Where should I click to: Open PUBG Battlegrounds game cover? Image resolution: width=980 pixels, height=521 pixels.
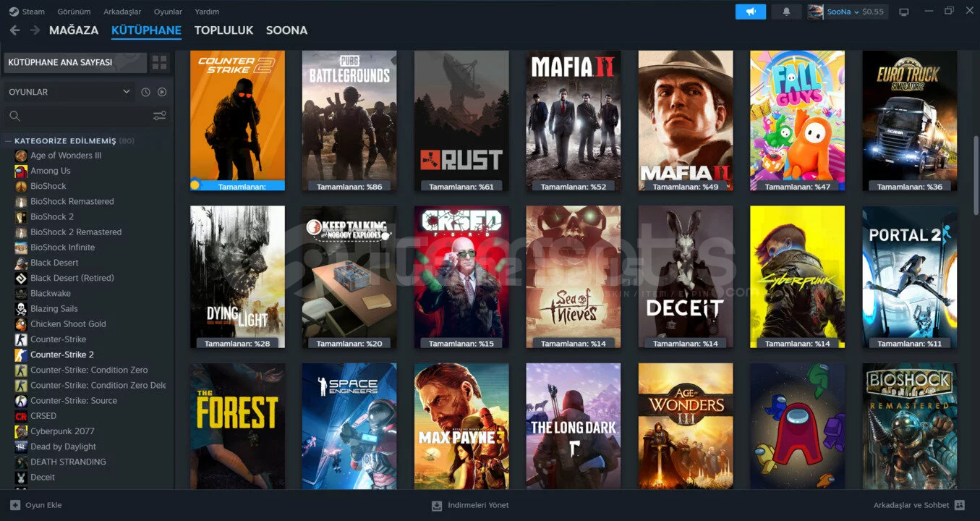point(349,120)
